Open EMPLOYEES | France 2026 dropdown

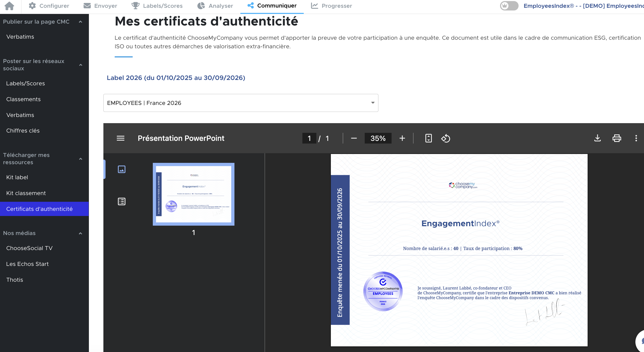pyautogui.click(x=241, y=103)
